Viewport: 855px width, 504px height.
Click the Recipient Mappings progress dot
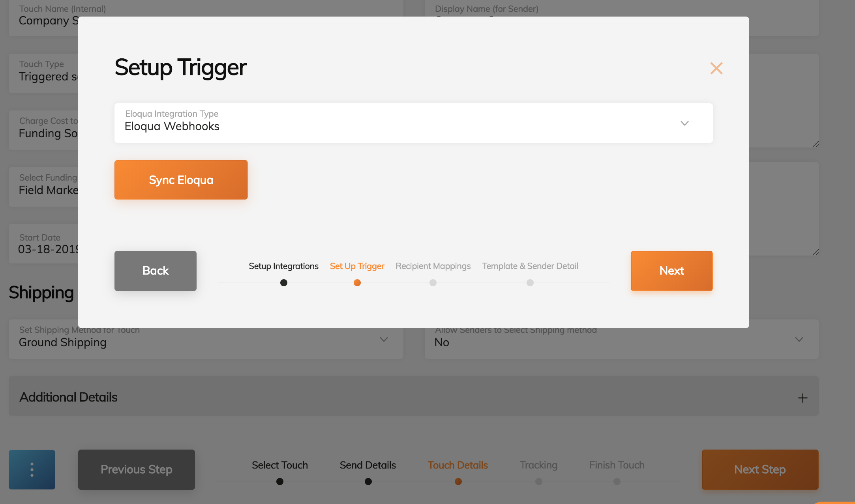point(433,283)
